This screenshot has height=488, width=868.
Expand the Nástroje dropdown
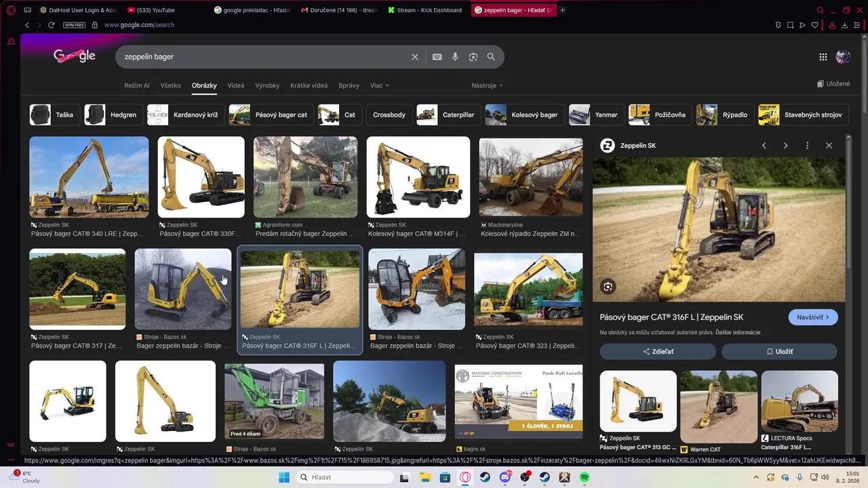point(487,85)
